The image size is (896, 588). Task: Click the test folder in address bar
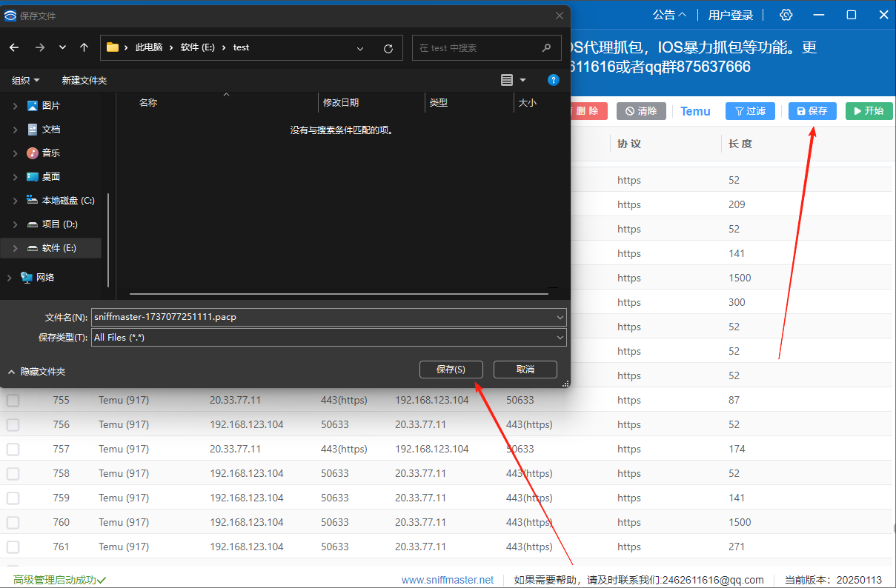pyautogui.click(x=241, y=47)
